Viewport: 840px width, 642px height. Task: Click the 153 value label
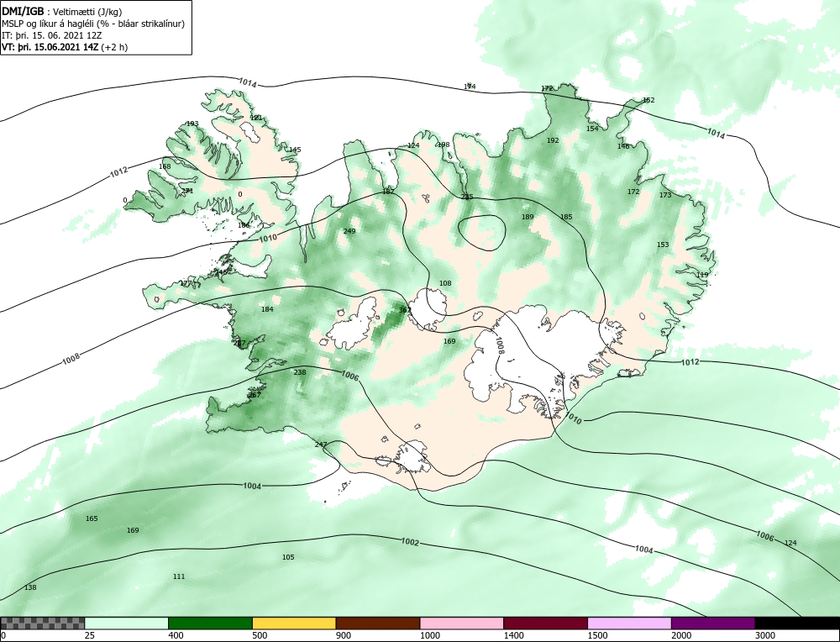(663, 245)
